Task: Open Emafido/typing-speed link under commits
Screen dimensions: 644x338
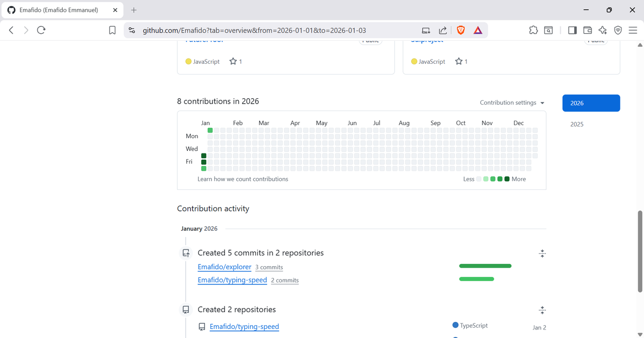Action: (x=232, y=280)
